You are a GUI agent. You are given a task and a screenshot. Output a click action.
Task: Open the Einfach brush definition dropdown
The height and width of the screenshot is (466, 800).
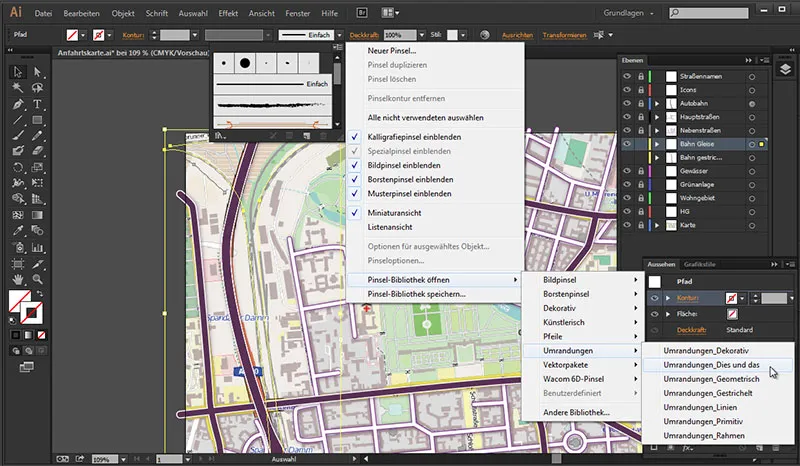[339, 35]
